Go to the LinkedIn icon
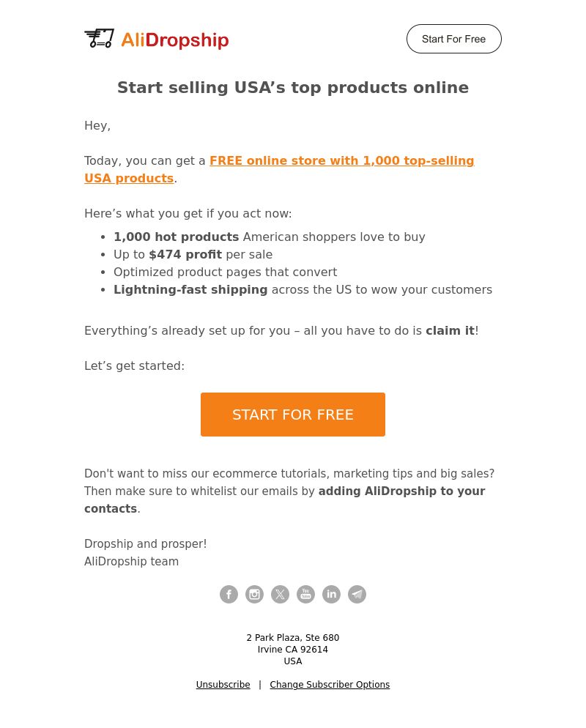The image size is (586, 728). pyautogui.click(x=331, y=594)
